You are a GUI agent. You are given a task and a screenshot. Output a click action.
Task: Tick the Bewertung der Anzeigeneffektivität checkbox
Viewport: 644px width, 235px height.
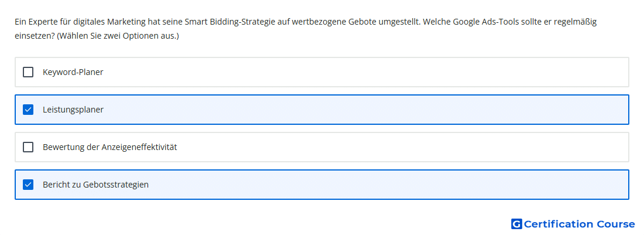pos(28,147)
